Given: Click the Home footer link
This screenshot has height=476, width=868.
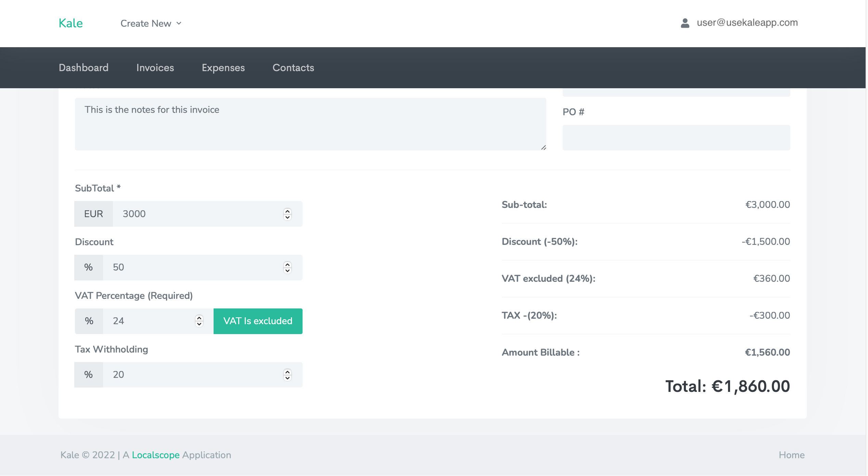Looking at the screenshot, I should click(791, 455).
